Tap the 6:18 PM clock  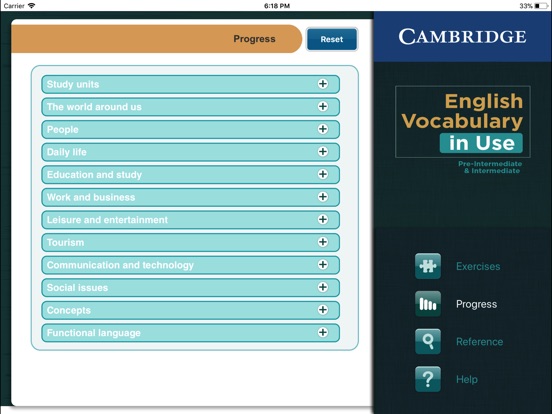tap(277, 6)
